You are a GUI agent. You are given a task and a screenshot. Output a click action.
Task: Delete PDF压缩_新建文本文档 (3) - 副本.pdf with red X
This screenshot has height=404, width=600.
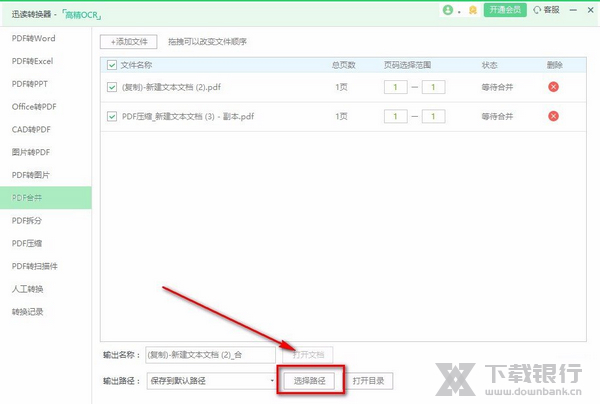(x=553, y=116)
